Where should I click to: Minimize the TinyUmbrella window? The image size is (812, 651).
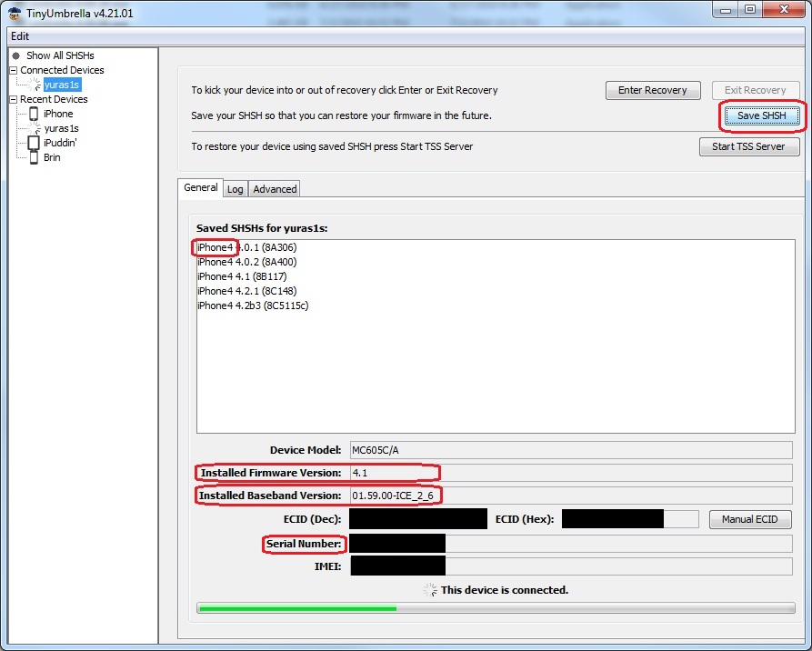726,10
